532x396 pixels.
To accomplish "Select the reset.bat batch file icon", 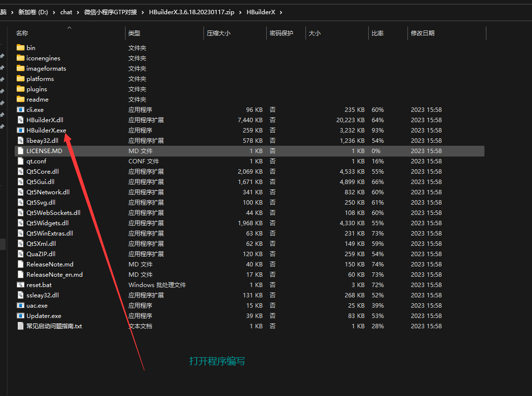I will (20, 285).
